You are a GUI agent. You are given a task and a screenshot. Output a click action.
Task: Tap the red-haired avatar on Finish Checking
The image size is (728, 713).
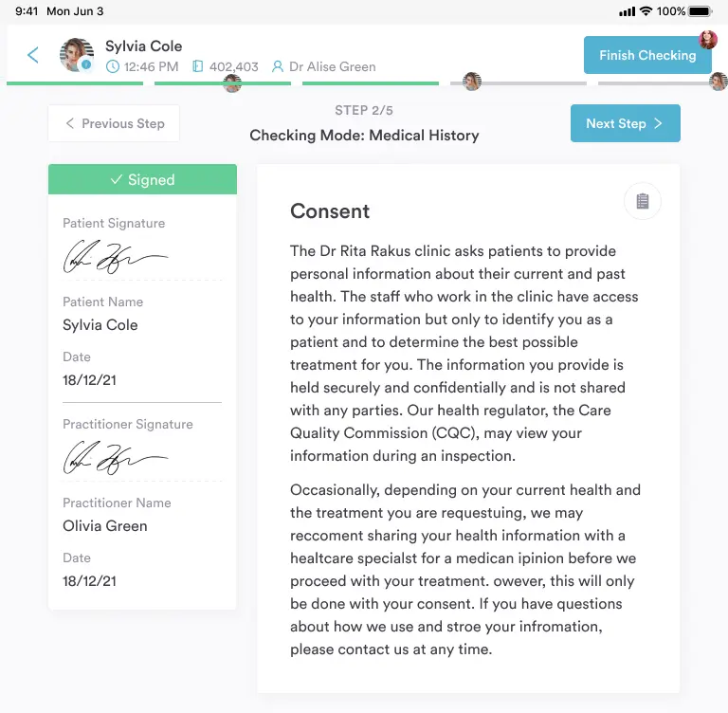click(708, 40)
